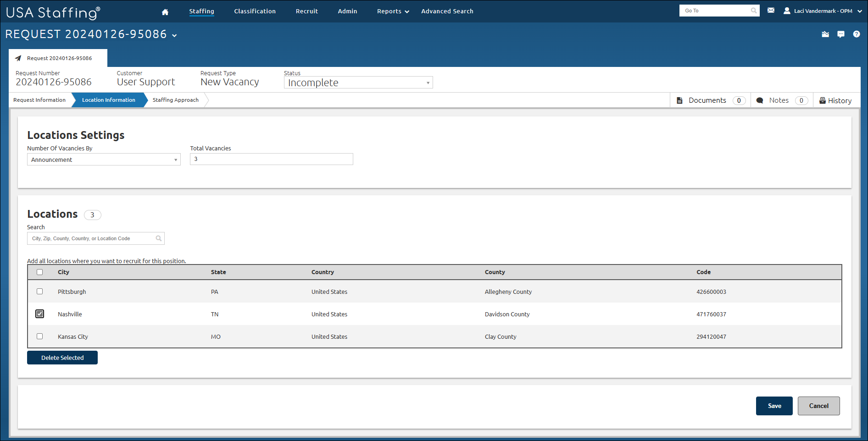The height and width of the screenshot is (441, 868).
Task: Click the Total Vacancies input field
Action: click(x=271, y=159)
